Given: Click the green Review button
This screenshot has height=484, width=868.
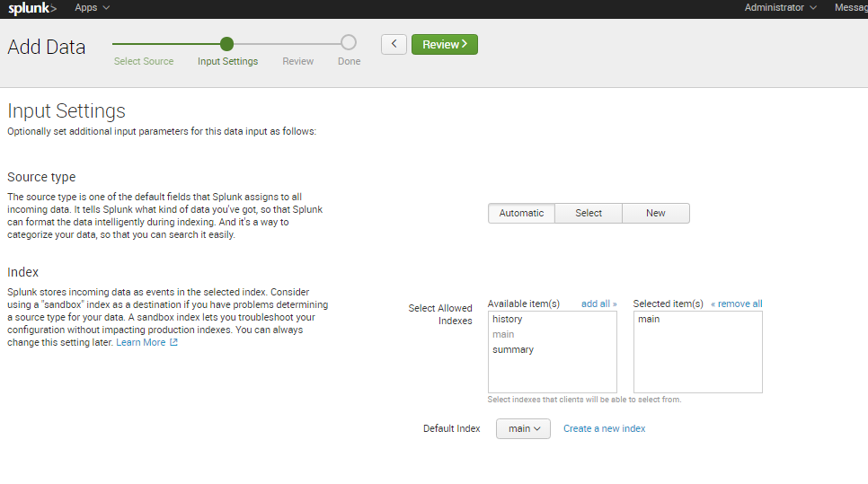Looking at the screenshot, I should (x=444, y=44).
